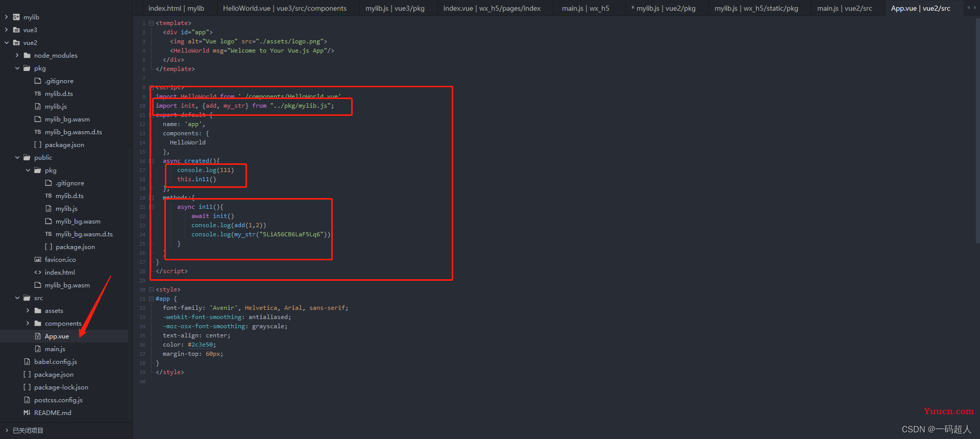980x439 pixels.
Task: Click the components folder icon
Action: [38, 323]
